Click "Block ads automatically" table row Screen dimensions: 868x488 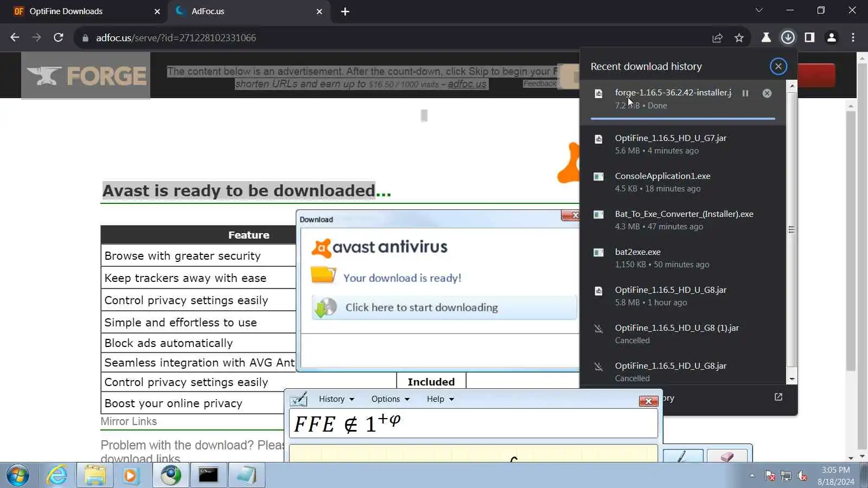pos(198,343)
